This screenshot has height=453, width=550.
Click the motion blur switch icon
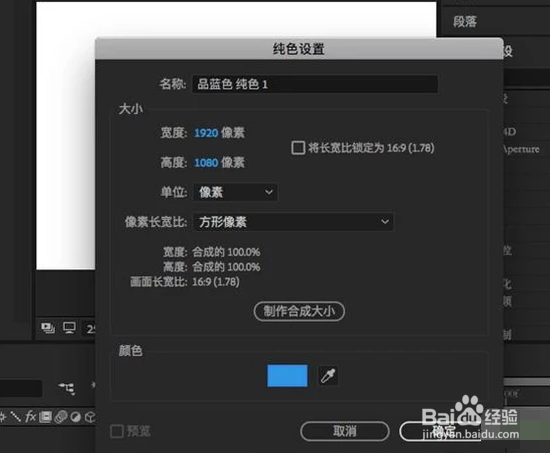[61, 417]
